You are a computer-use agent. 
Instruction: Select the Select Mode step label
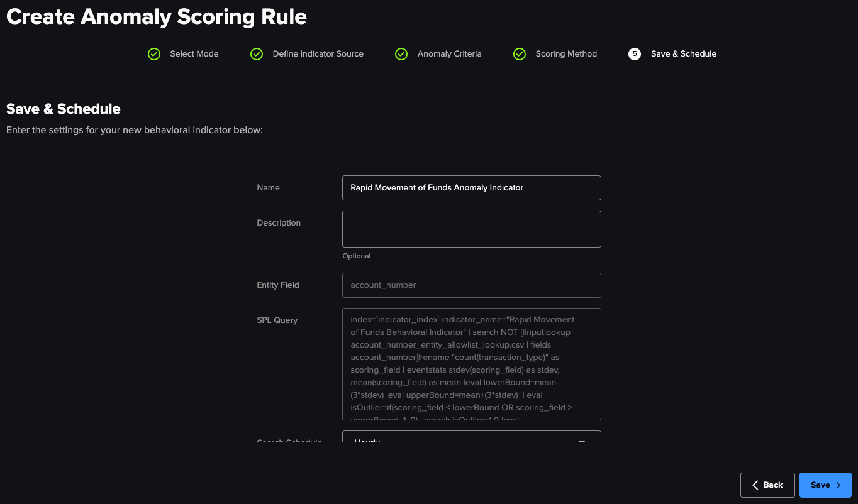[194, 54]
